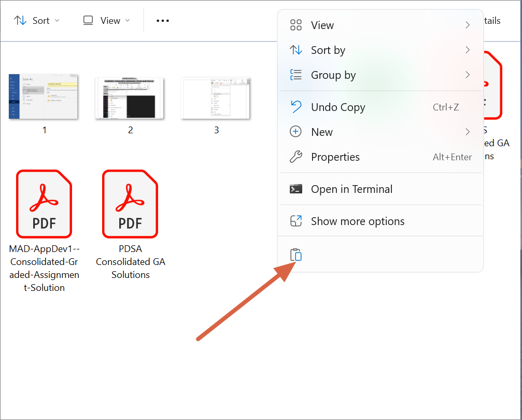Viewport: 522px width, 420px height.
Task: Open the Sort dropdown in toolbar
Action: click(x=36, y=20)
